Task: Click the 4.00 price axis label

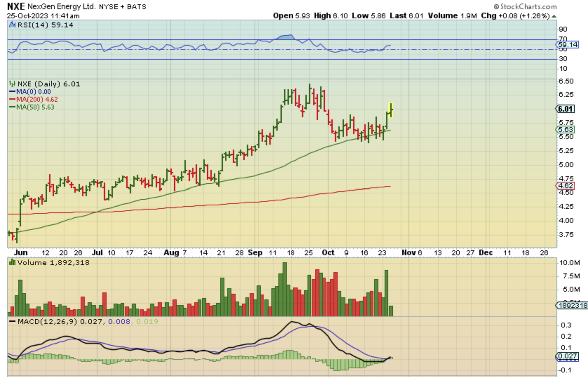Action: [x=566, y=220]
